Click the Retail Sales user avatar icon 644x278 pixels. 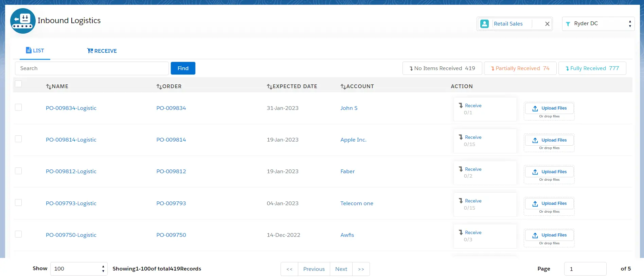[x=485, y=24]
